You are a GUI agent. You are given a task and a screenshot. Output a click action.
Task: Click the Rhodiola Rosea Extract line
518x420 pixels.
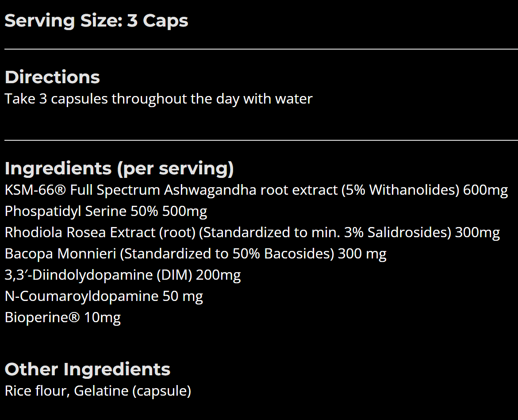pyautogui.click(x=252, y=233)
